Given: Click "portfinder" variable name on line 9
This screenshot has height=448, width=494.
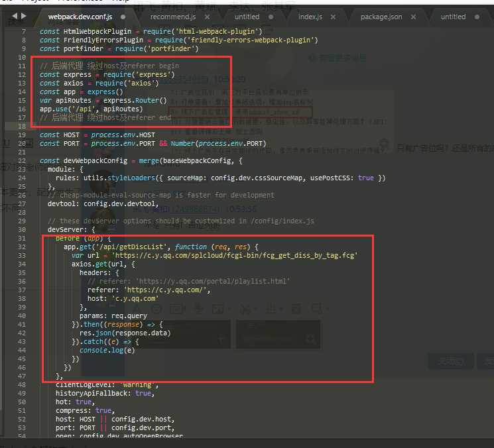Looking at the screenshot, I should [x=84, y=49].
